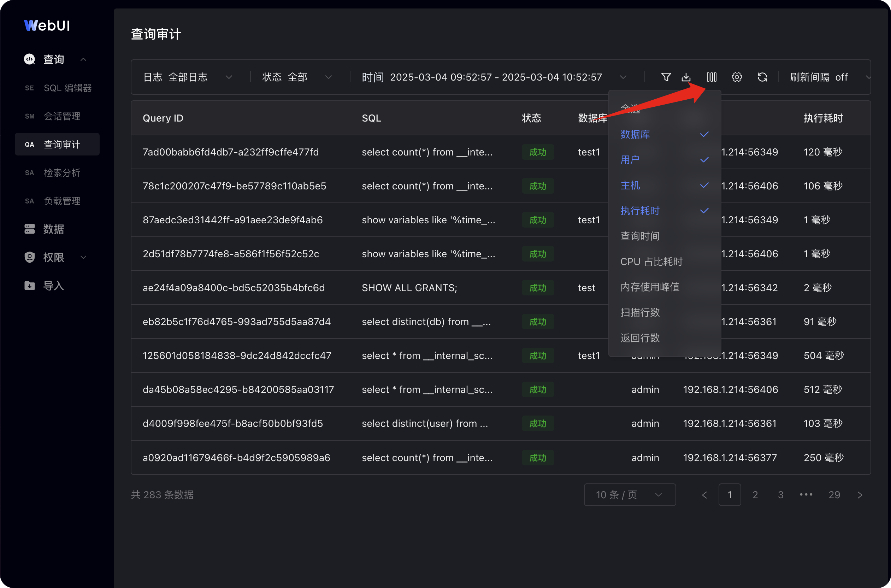
Task: Collapse the 查询 sidebar group chevron
Action: tap(83, 59)
